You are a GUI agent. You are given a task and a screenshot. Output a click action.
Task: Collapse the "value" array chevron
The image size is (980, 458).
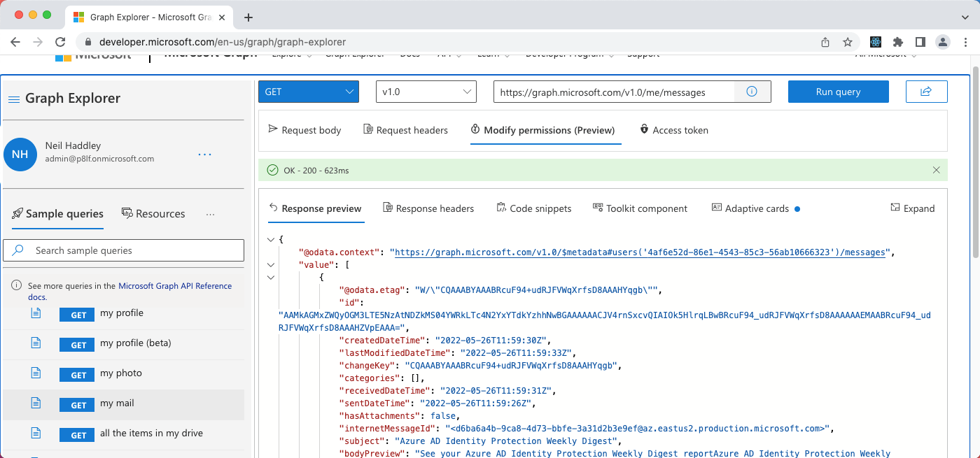click(x=271, y=265)
